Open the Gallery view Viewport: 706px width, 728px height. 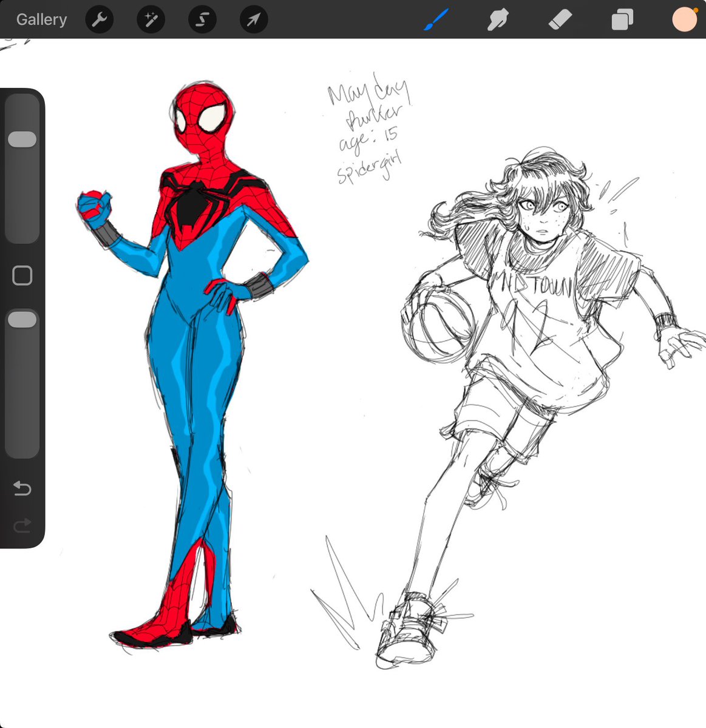pos(41,19)
